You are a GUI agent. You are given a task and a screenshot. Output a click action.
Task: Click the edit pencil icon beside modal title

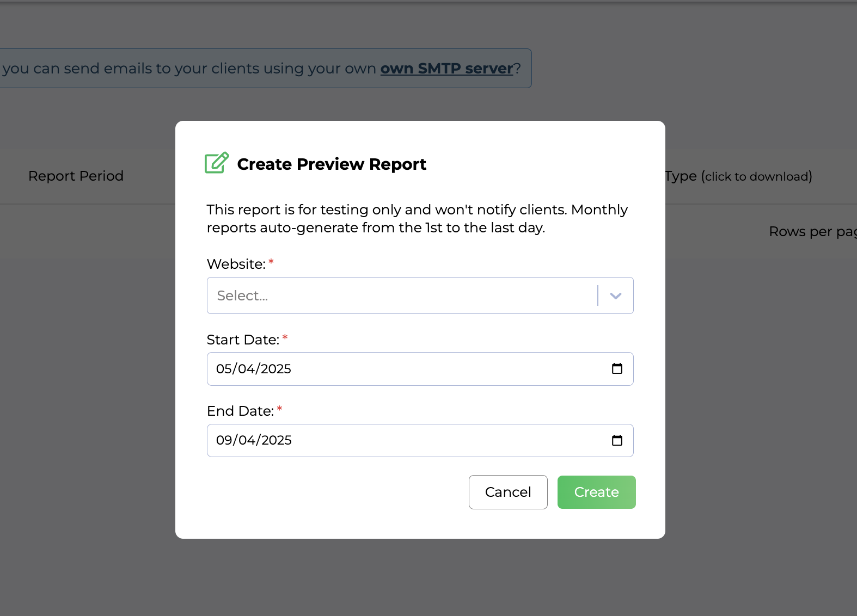217,163
